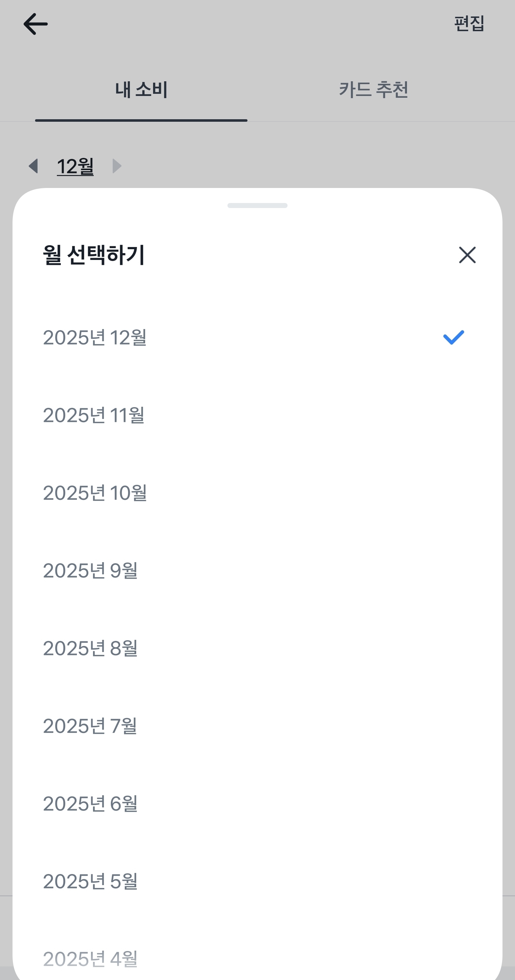Tap the 월 선택하기 sheet title

coord(93,255)
